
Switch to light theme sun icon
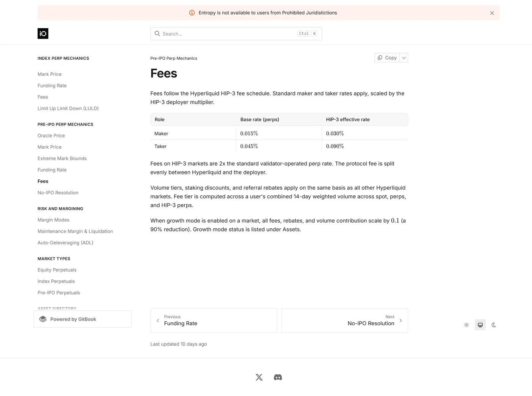[467, 325]
